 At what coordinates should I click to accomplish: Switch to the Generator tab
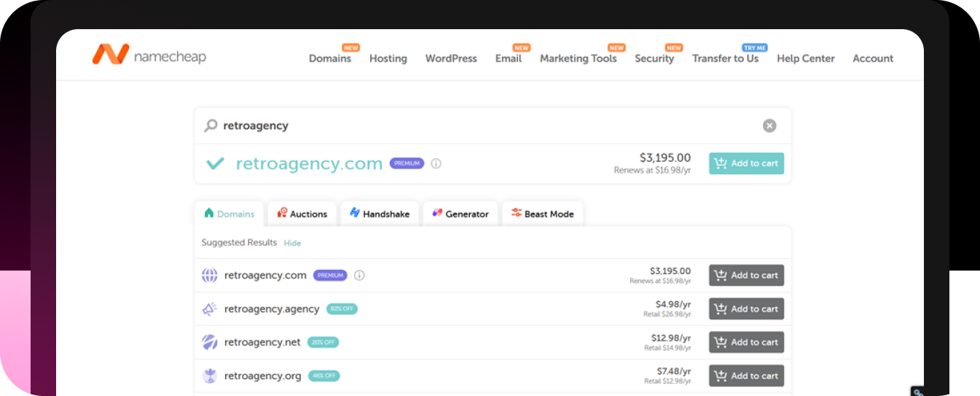click(x=460, y=214)
